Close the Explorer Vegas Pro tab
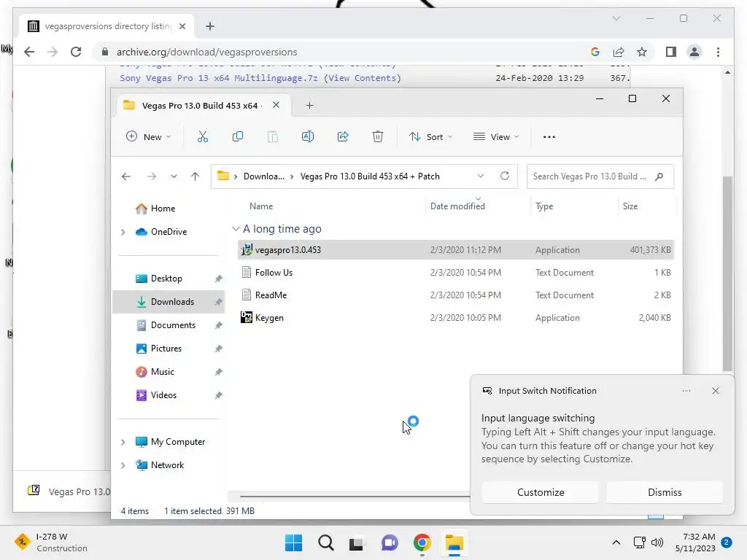747x560 pixels. pos(276,105)
